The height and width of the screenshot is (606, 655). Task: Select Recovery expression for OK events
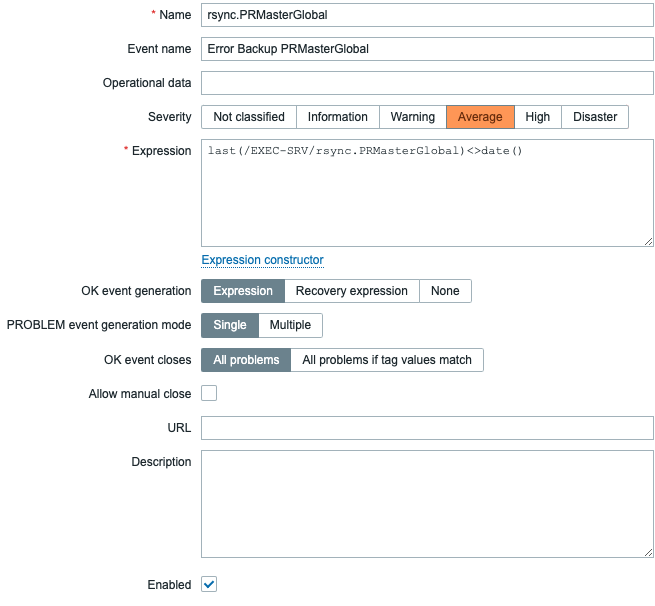pos(351,291)
